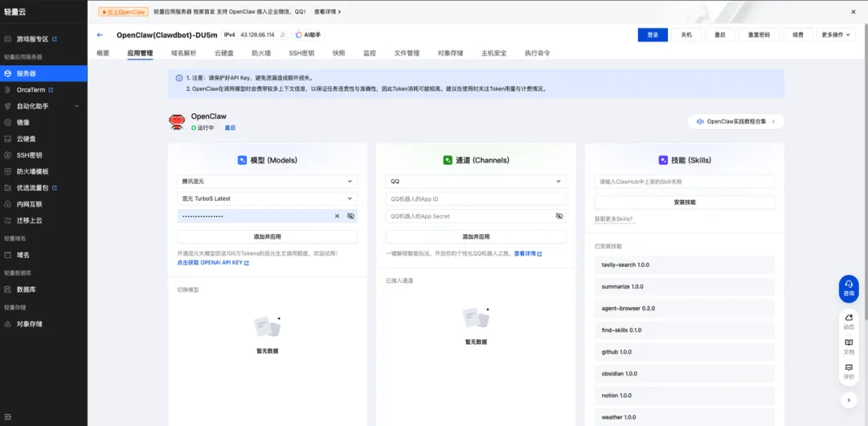Open the 咨询 consultation floating button
The image size is (868, 426).
[x=849, y=289]
